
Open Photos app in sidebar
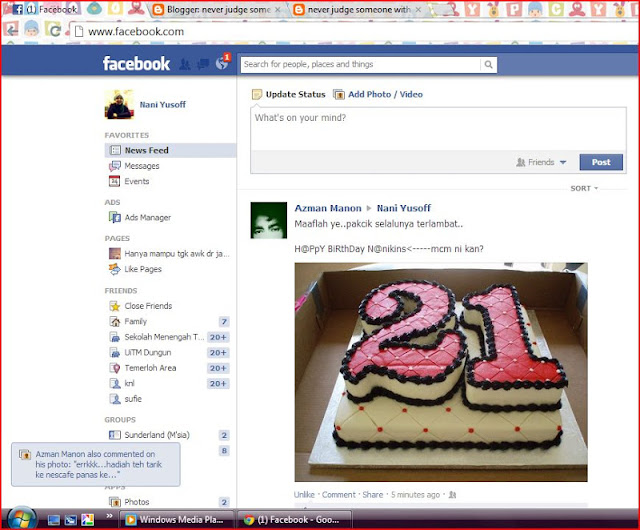(x=137, y=502)
